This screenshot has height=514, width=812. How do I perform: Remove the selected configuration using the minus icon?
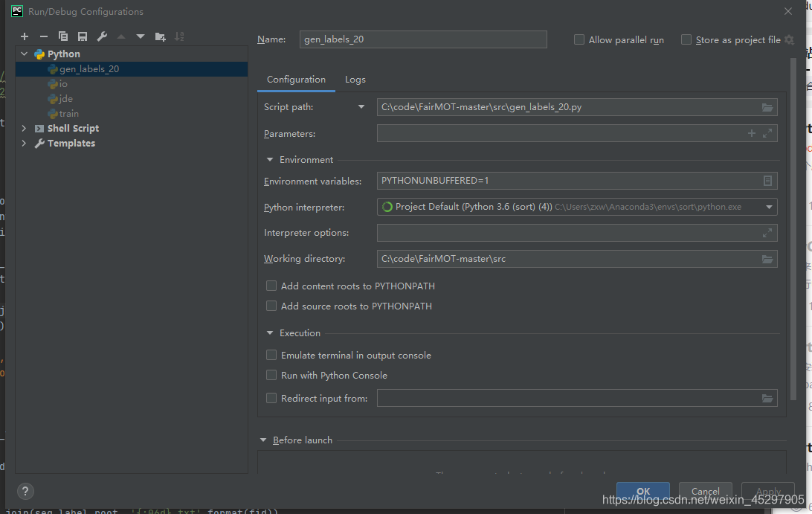point(43,36)
